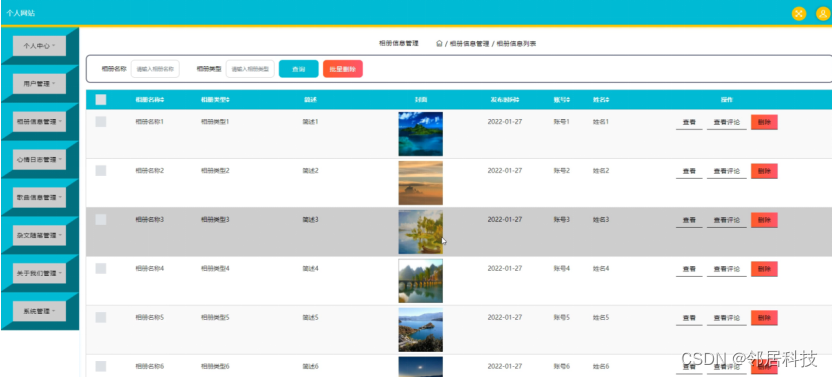Sort by 相册名称 column arrows
The image size is (833, 377).
coord(163,100)
